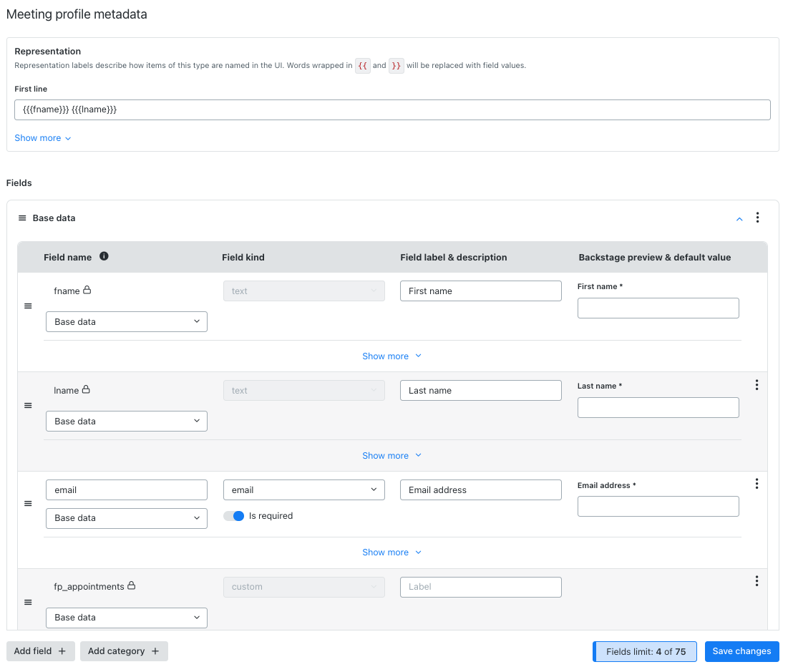Click the Field name info icon

click(x=104, y=256)
